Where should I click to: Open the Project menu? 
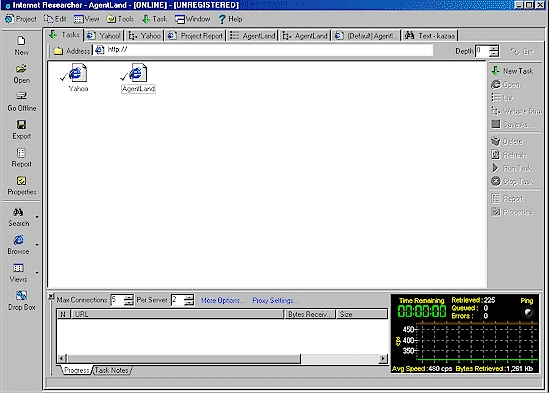[x=20, y=19]
